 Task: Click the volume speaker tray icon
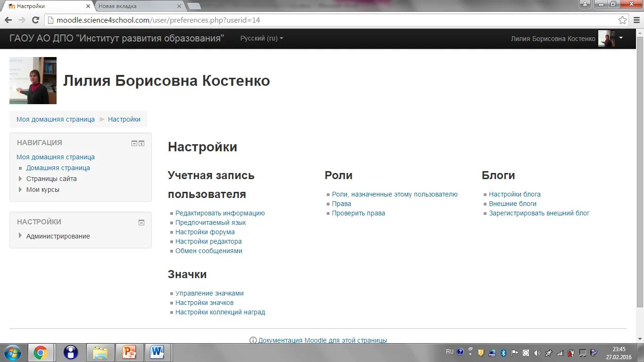[x=537, y=353]
